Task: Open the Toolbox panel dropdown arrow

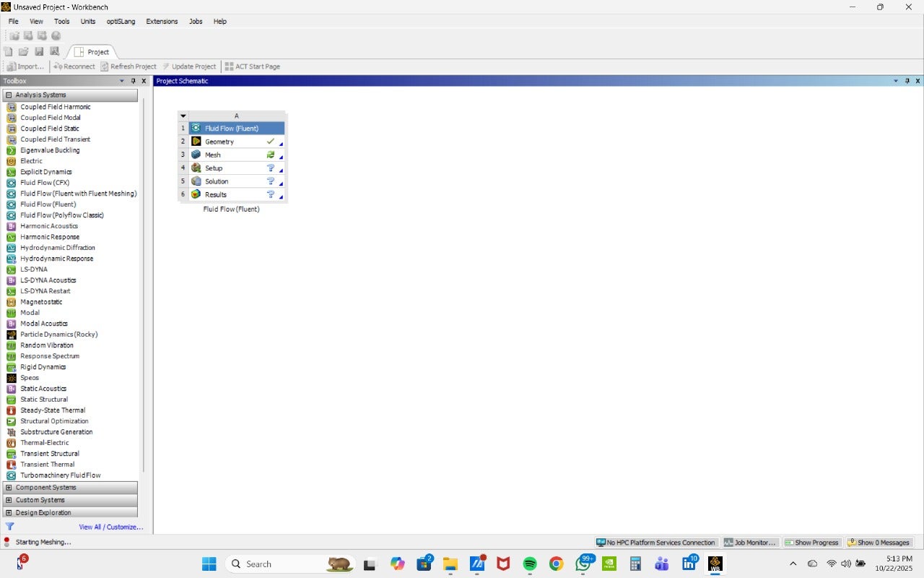Action: click(122, 81)
